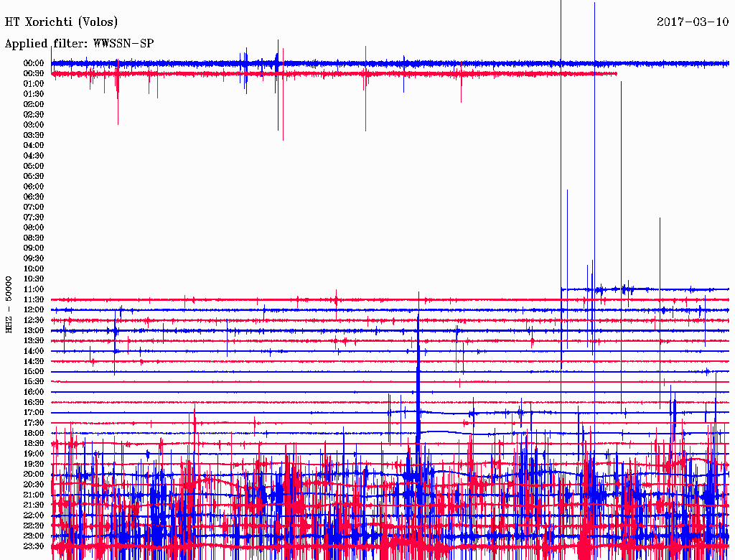Viewport: 735px width, 560px height.
Task: Click the '21:00' time label
Action: coord(34,495)
